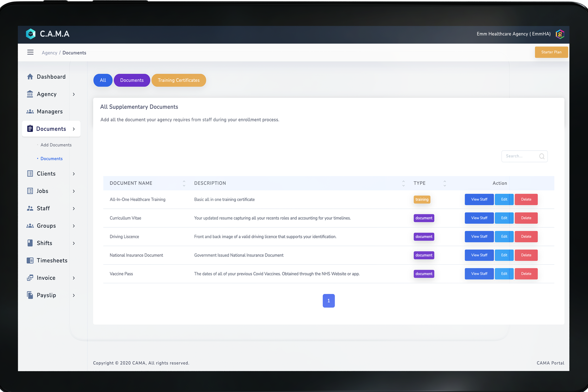Open Add Documents submenu item
The width and height of the screenshot is (588, 392).
coord(56,145)
